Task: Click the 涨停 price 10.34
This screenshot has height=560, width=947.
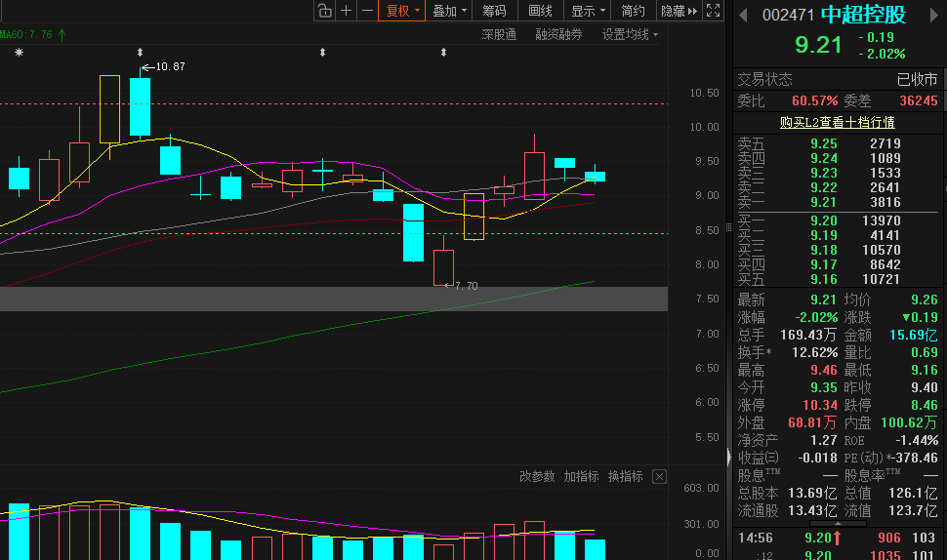Action: point(819,405)
